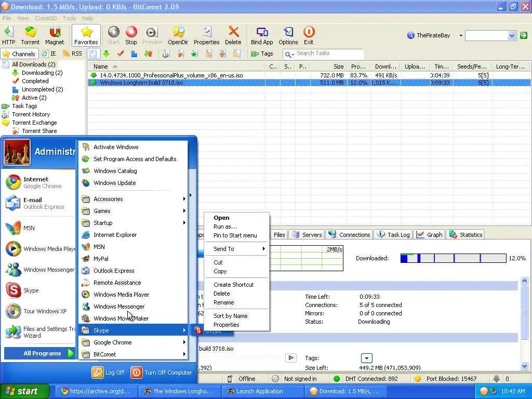This screenshot has height=399, width=532.
Task: Click All Programs in Start menu
Action: pyautogui.click(x=39, y=353)
